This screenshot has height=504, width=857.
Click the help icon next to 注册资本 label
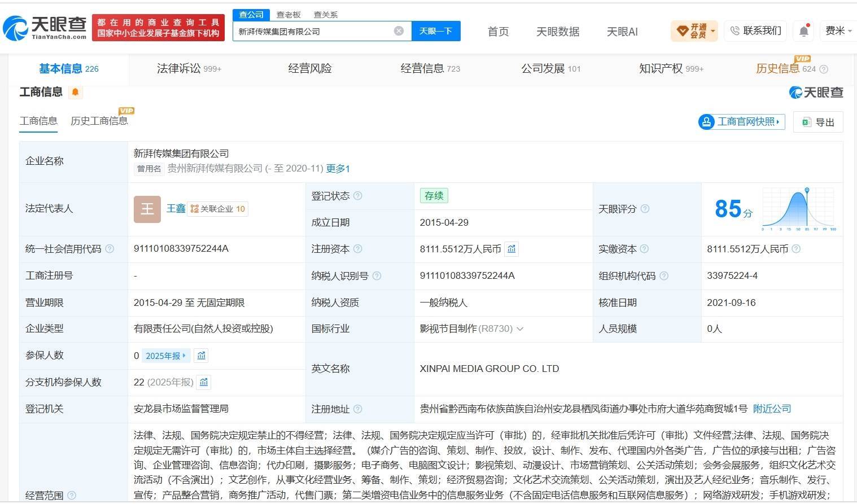pyautogui.click(x=357, y=249)
